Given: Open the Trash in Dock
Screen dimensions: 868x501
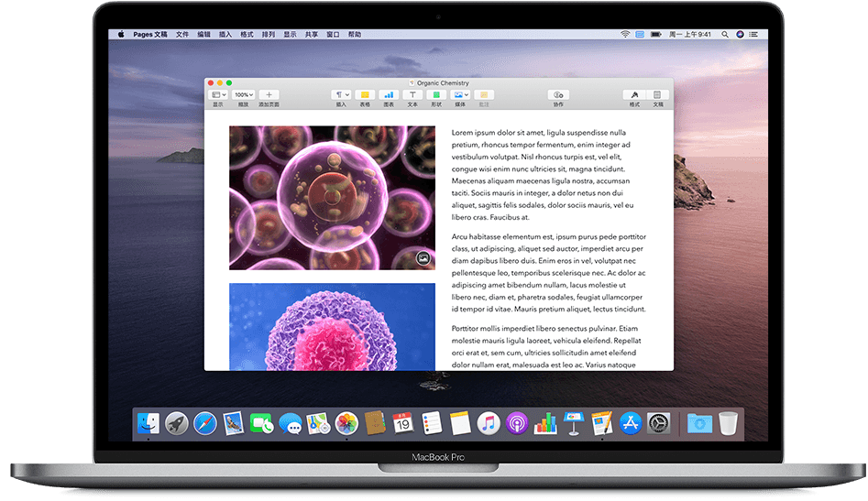Looking at the screenshot, I should coord(728,424).
